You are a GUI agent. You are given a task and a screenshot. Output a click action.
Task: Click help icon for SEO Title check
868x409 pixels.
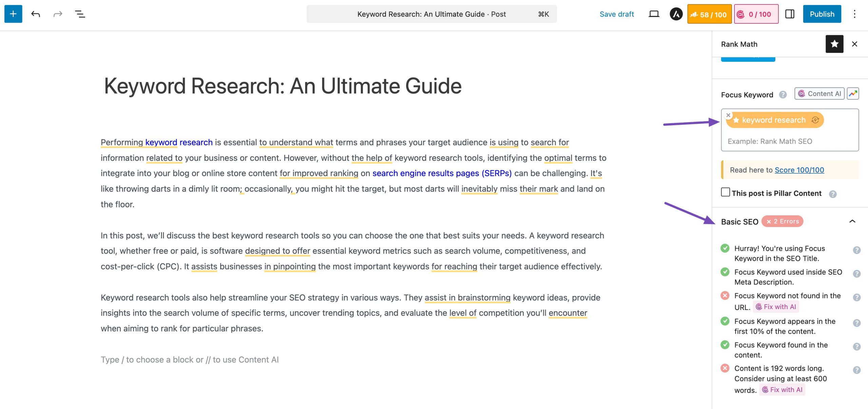(856, 250)
